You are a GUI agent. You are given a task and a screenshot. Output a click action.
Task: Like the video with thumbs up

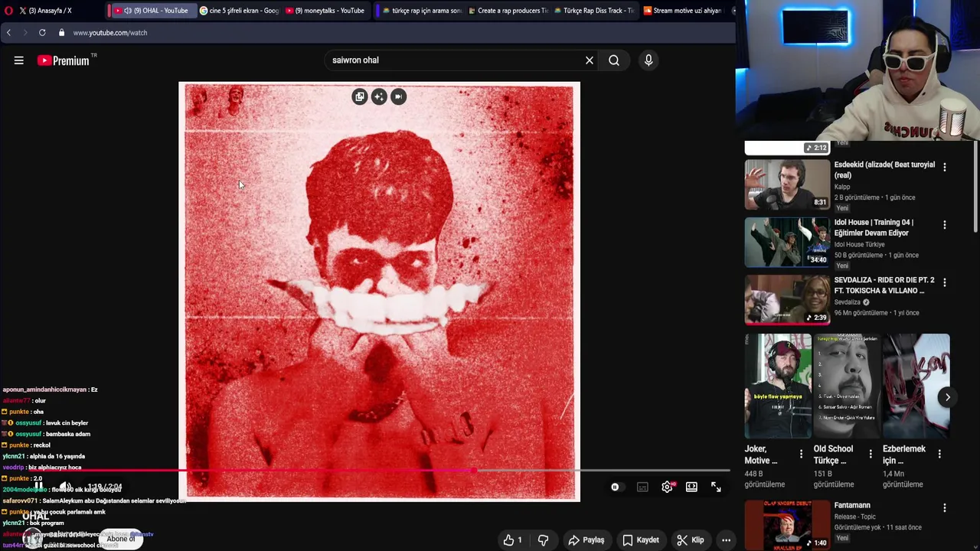click(x=512, y=540)
